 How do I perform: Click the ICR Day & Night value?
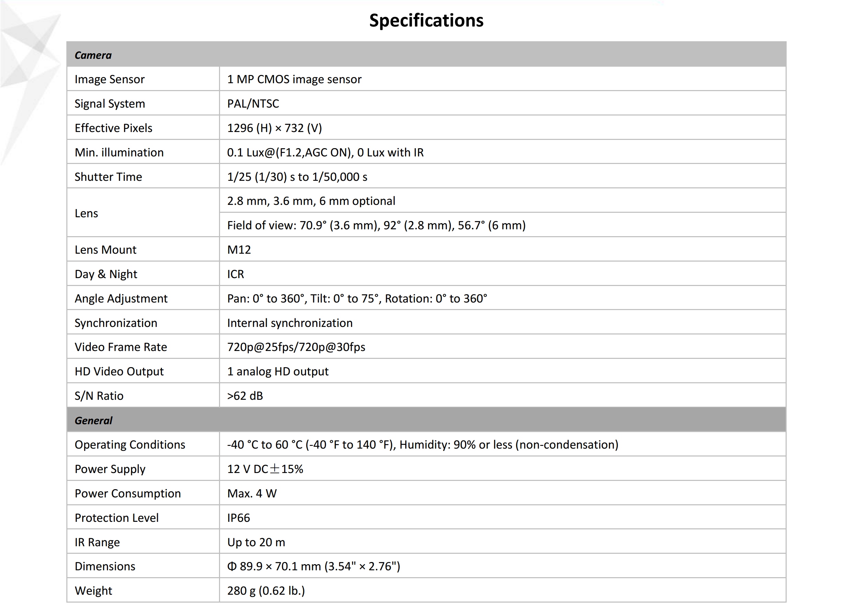click(236, 274)
